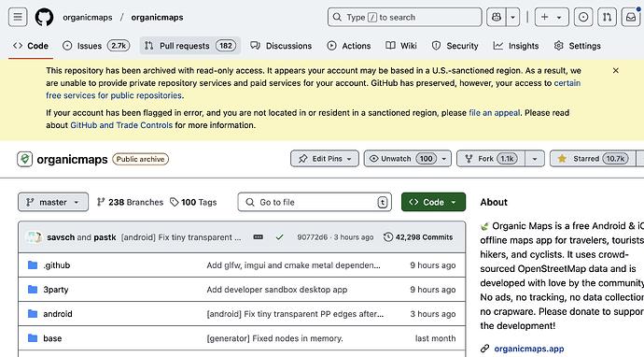
Task: Click the green checkmark commit status
Action: (280, 237)
